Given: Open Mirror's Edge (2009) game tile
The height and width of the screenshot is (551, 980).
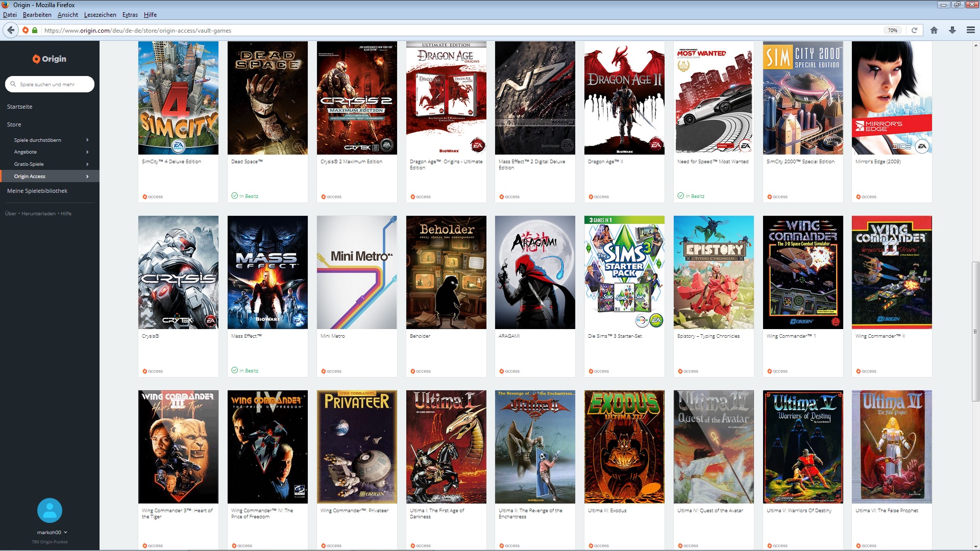Looking at the screenshot, I should [891, 98].
